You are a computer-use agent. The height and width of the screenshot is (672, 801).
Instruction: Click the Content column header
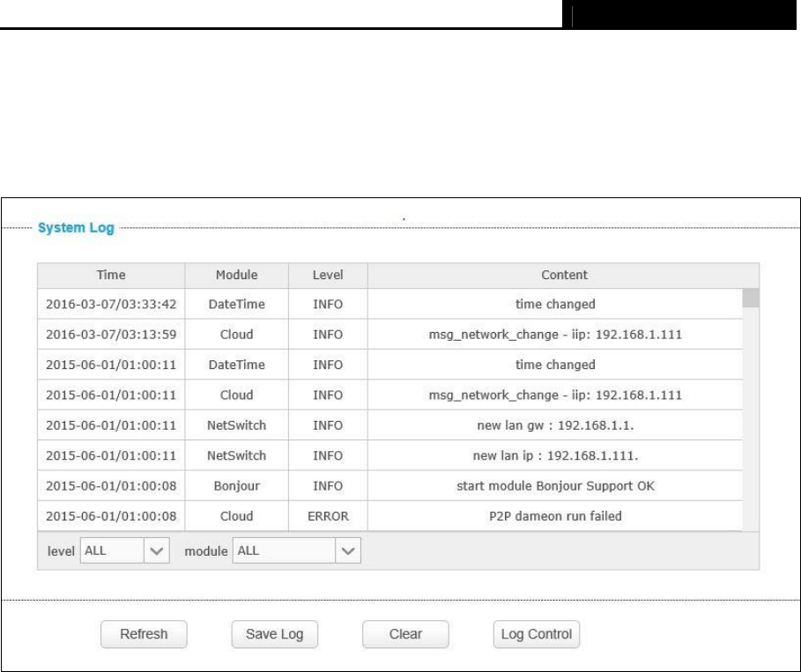564,276
